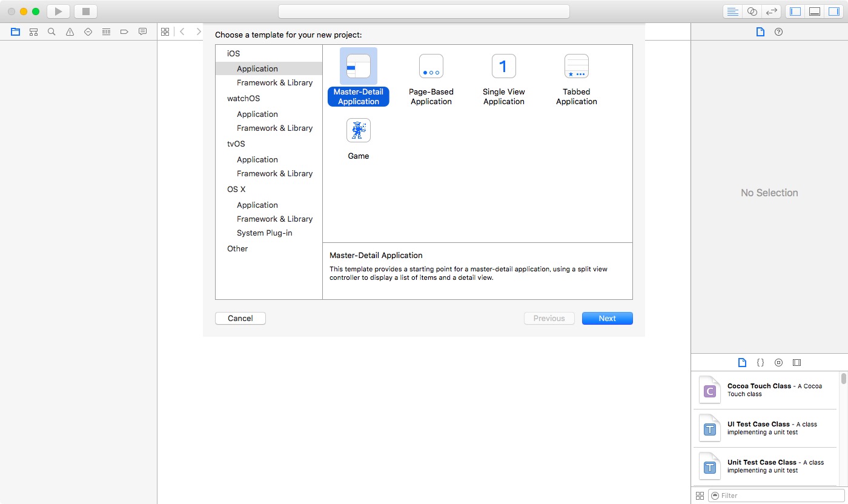The image size is (848, 504).
Task: Open the Debug navigator icon
Action: [106, 31]
